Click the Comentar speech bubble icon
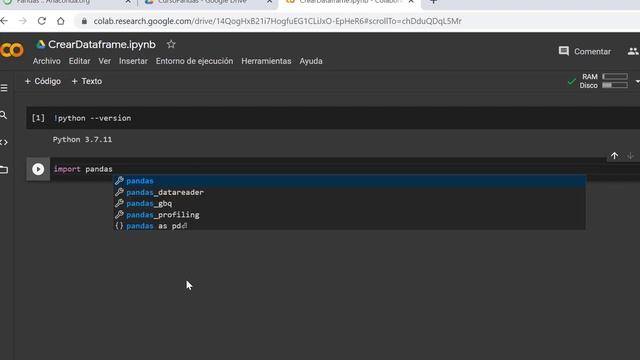Image resolution: width=640 pixels, height=360 pixels. click(564, 51)
